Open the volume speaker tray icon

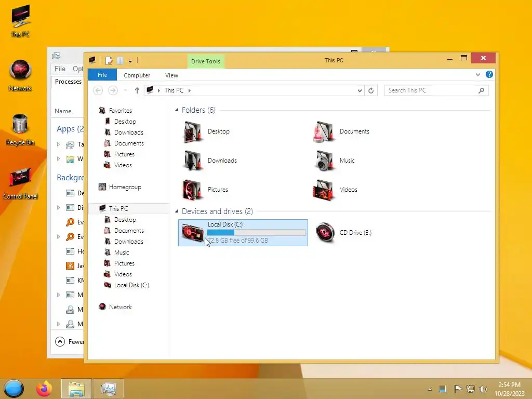(x=483, y=389)
